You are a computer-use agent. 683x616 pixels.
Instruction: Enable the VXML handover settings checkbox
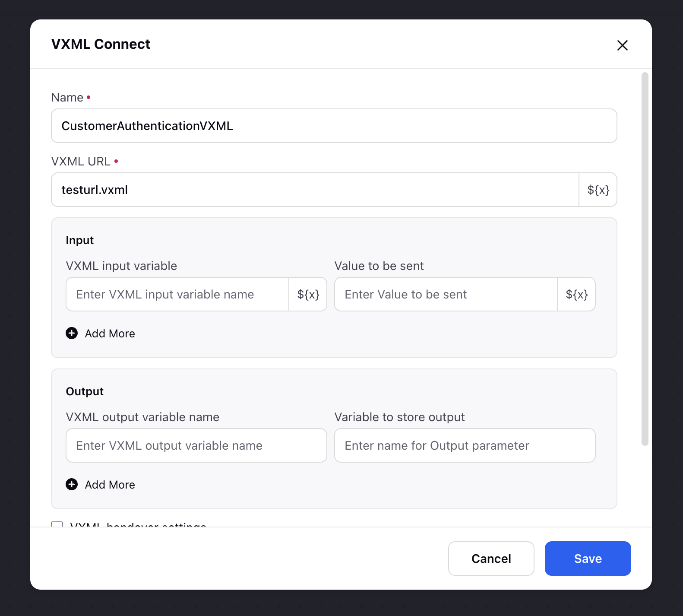coord(57,524)
